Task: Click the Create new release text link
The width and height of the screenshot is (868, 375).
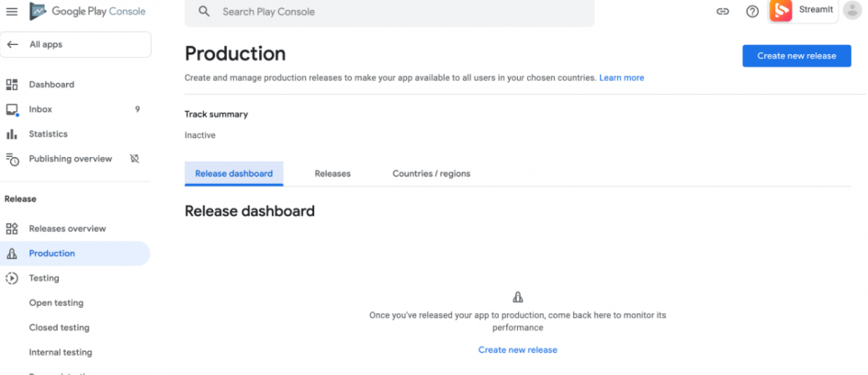Action: point(517,350)
